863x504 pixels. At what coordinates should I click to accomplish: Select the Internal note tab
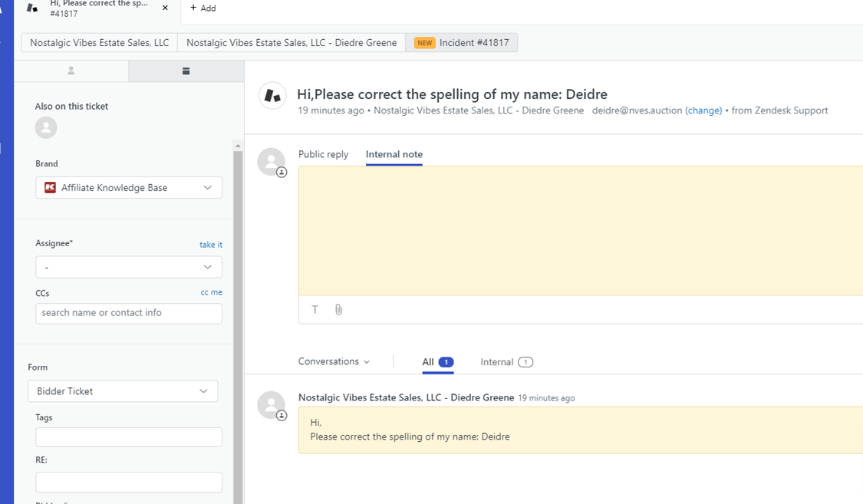394,154
